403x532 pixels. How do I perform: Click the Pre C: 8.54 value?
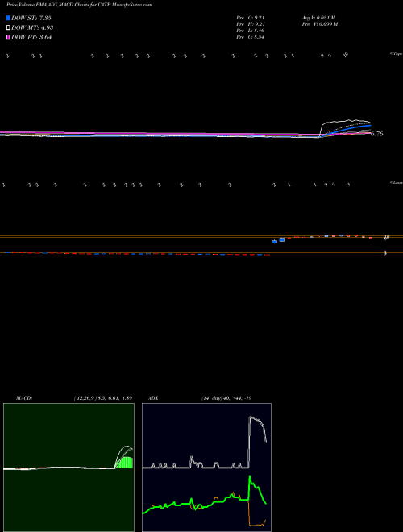[251, 37]
